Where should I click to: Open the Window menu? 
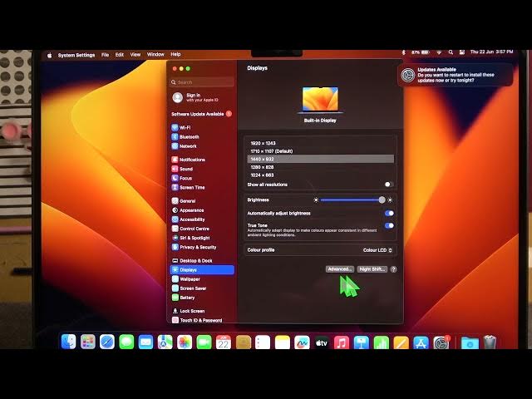coord(155,55)
